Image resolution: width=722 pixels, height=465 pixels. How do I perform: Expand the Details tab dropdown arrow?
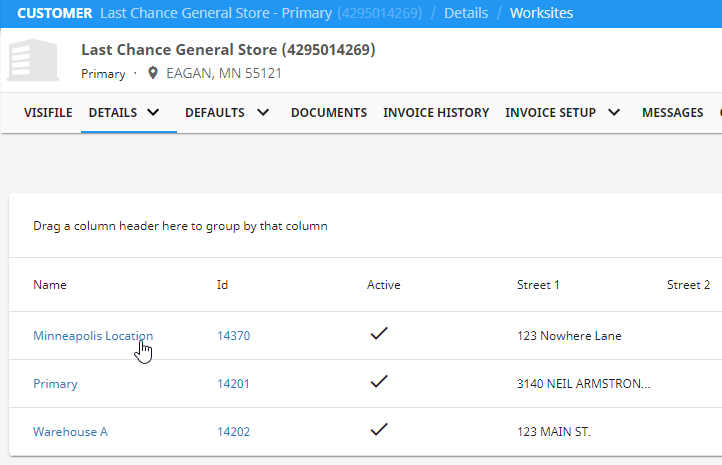(153, 113)
